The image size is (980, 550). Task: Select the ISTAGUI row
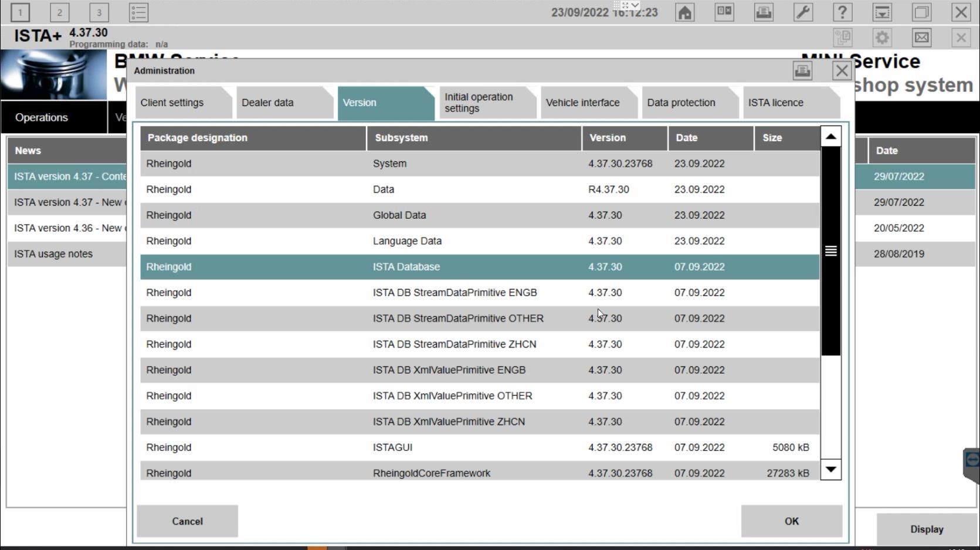click(480, 447)
